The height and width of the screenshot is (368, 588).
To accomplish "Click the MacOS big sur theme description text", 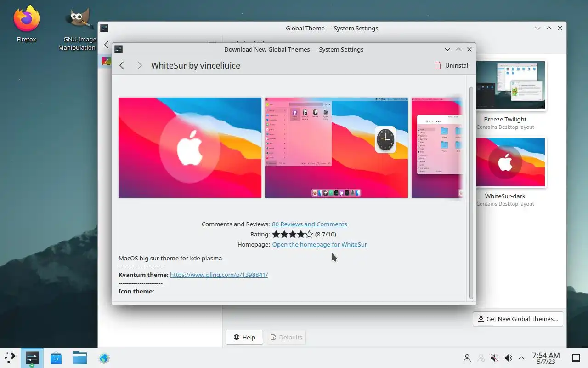I will pyautogui.click(x=170, y=258).
